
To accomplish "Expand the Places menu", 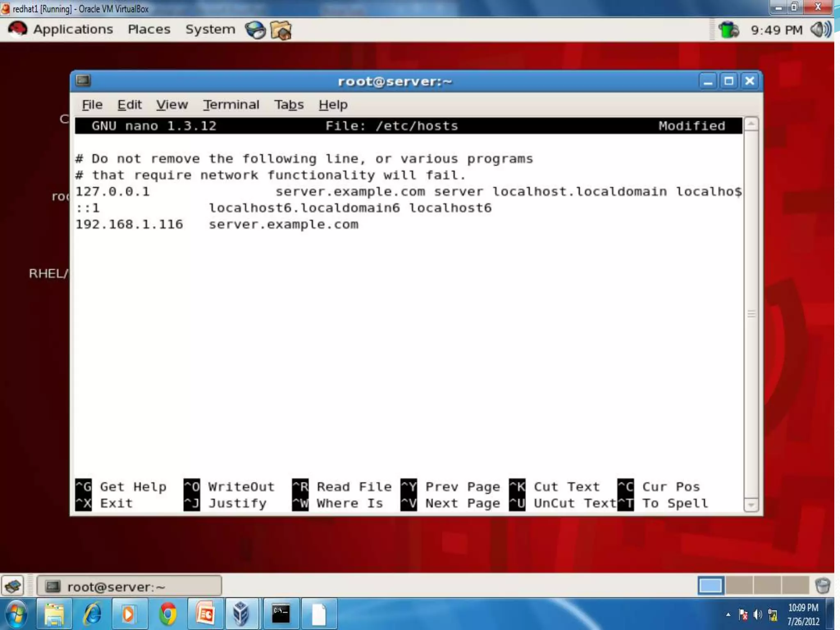I will click(149, 30).
